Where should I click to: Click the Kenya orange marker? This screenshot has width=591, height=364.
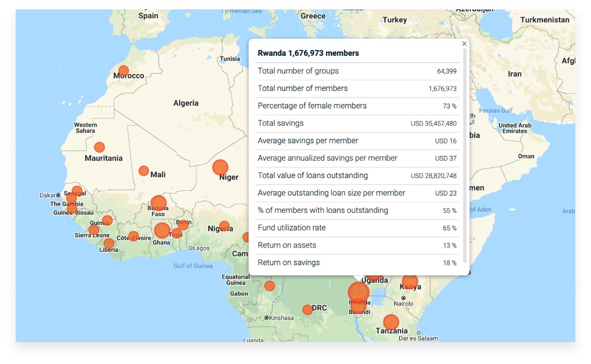(x=410, y=283)
